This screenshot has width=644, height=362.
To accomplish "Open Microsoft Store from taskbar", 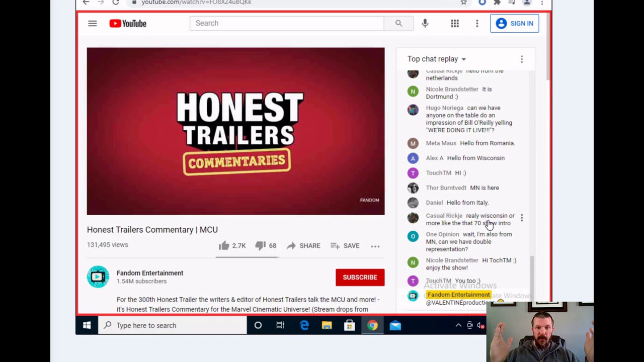I will [x=349, y=325].
